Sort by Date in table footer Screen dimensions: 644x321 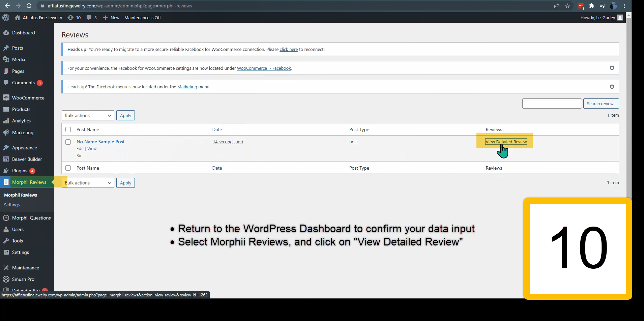tap(217, 168)
